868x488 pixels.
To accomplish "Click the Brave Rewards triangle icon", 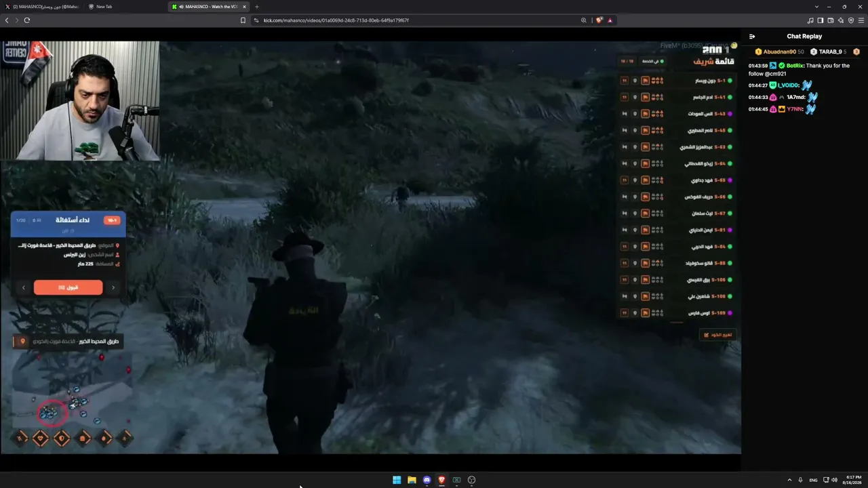I will 610,20.
